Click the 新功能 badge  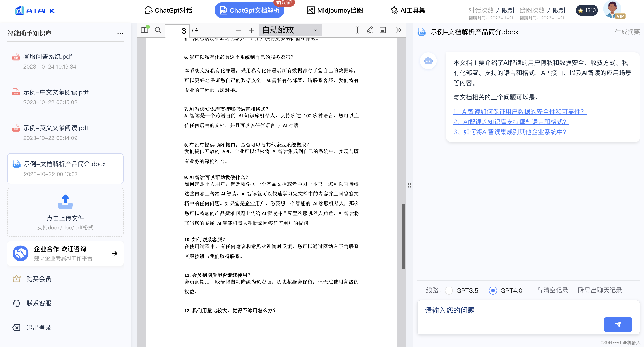pyautogui.click(x=284, y=3)
